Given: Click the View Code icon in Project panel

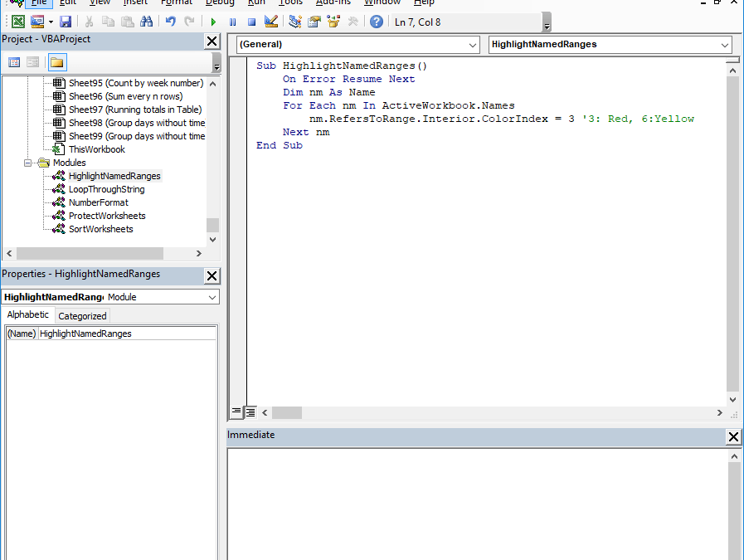Looking at the screenshot, I should 14,62.
